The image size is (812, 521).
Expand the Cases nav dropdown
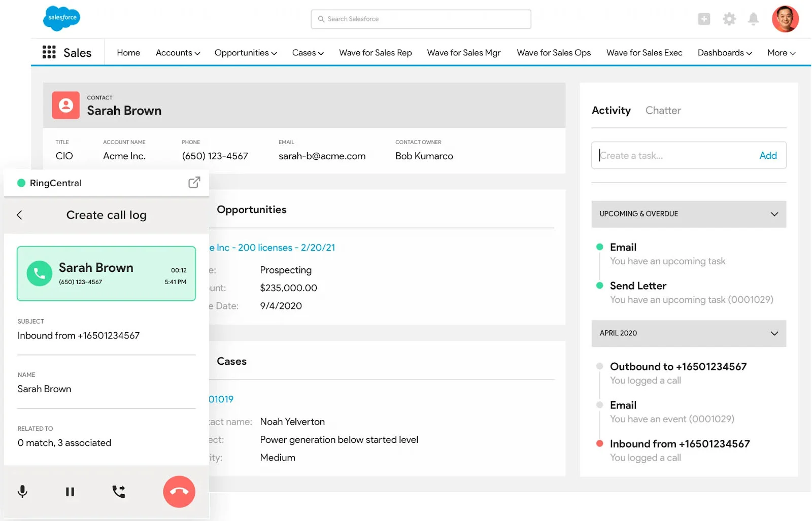308,53
